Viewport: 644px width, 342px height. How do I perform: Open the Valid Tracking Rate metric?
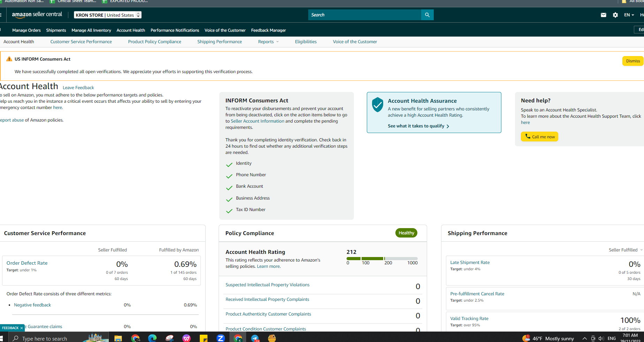469,319
